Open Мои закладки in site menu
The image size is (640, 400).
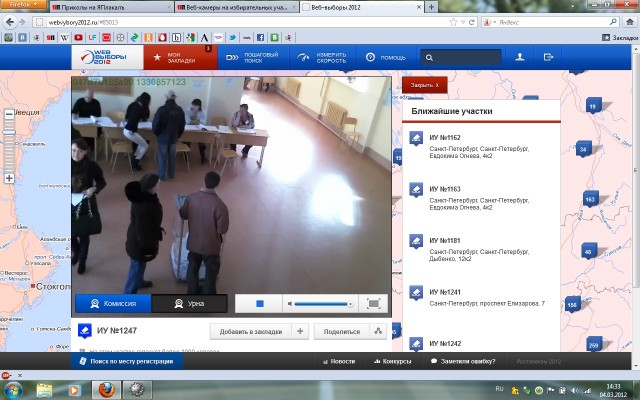pyautogui.click(x=180, y=57)
